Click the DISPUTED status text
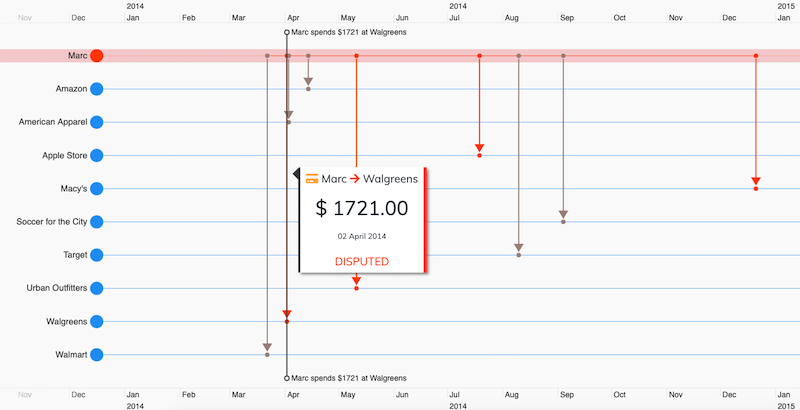 point(362,262)
